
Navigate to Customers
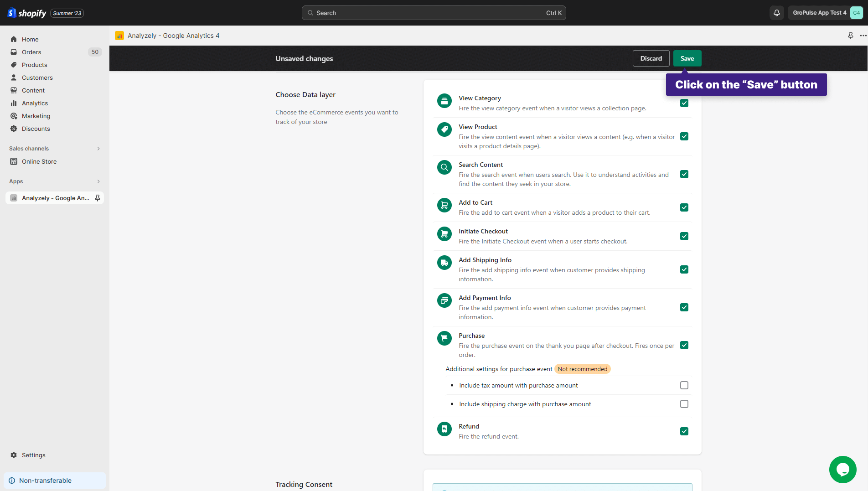point(55,78)
